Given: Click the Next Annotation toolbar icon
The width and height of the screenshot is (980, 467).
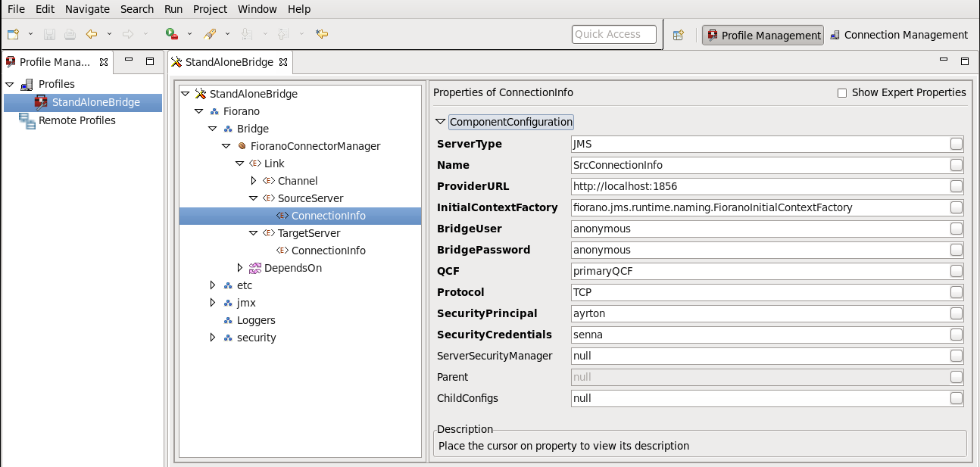Looking at the screenshot, I should (x=246, y=34).
